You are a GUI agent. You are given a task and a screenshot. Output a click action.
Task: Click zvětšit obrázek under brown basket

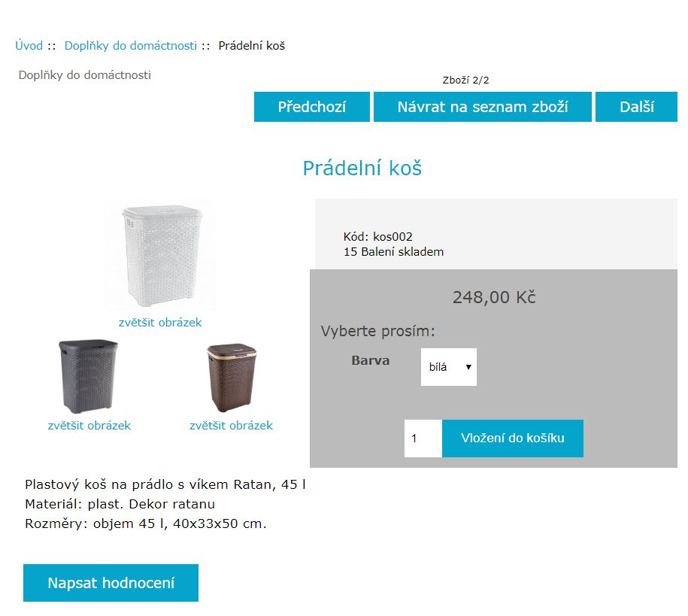[x=232, y=426]
